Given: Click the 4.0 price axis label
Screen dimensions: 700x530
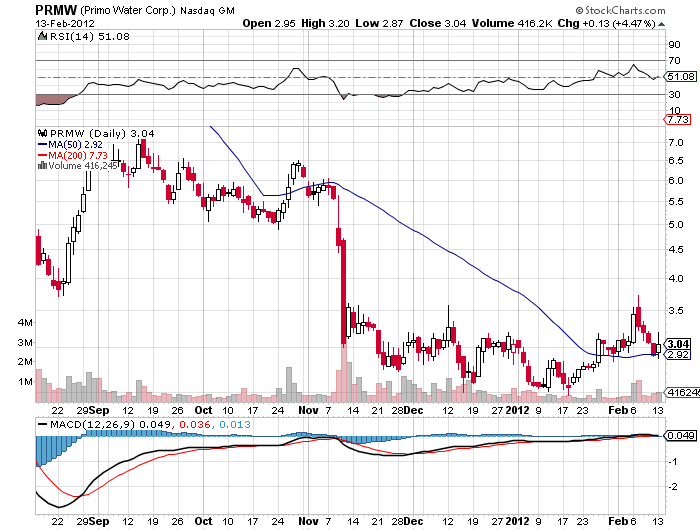Looking at the screenshot, I should tap(676, 279).
